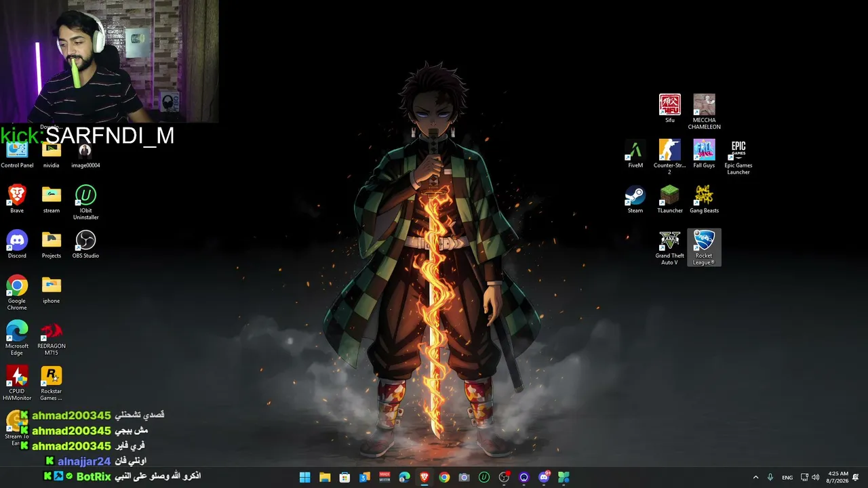The height and width of the screenshot is (488, 868).
Task: Open Microsoft Edge from the taskbar
Action: tap(404, 477)
